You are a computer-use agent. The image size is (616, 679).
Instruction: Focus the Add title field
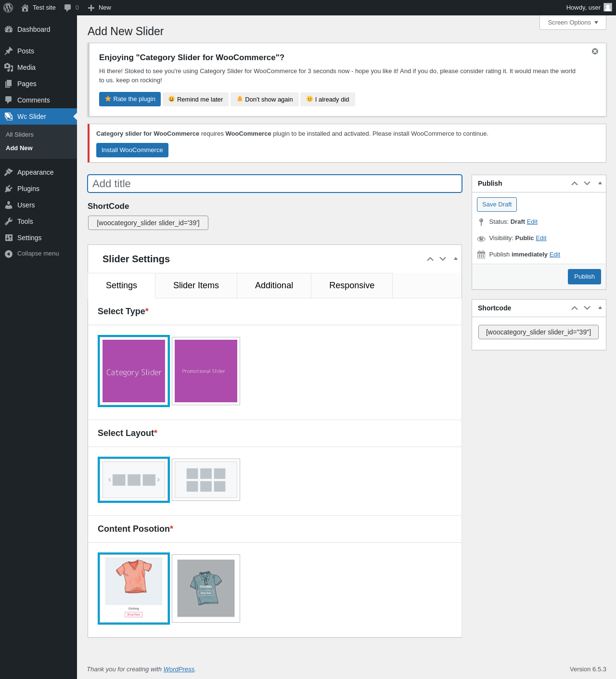pos(275,184)
